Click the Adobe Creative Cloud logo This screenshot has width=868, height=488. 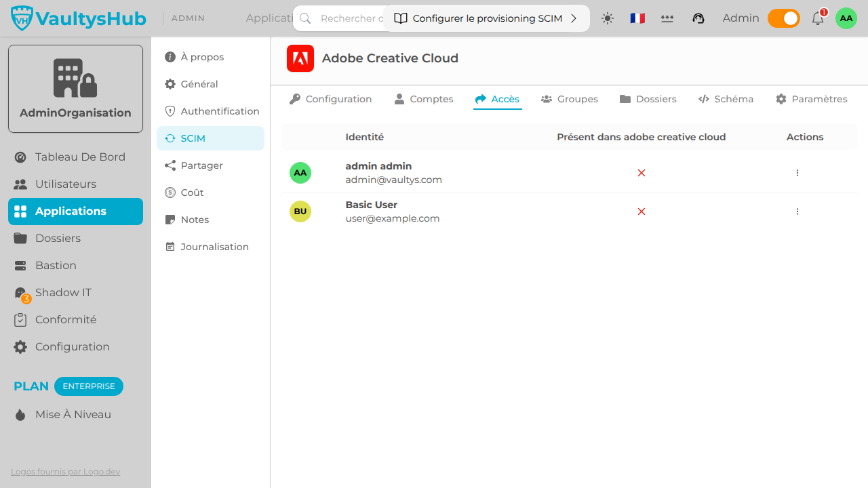[300, 58]
